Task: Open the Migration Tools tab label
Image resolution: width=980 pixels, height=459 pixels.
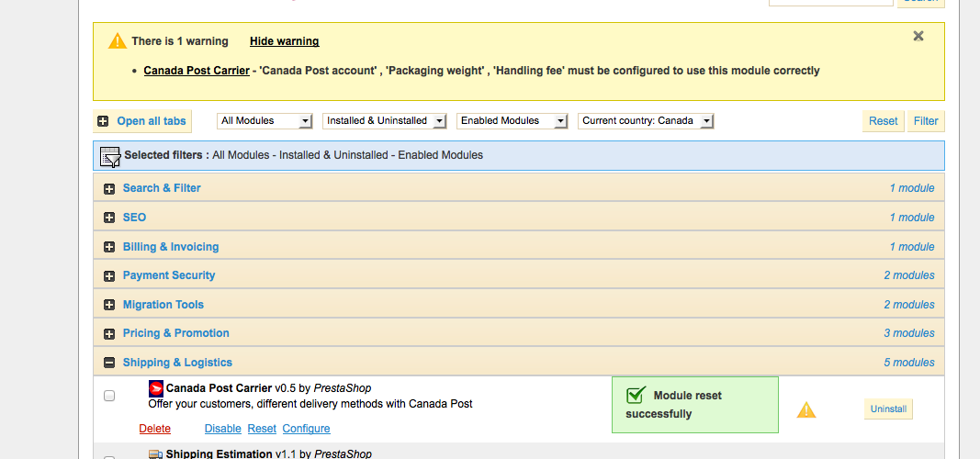Action: (x=163, y=305)
